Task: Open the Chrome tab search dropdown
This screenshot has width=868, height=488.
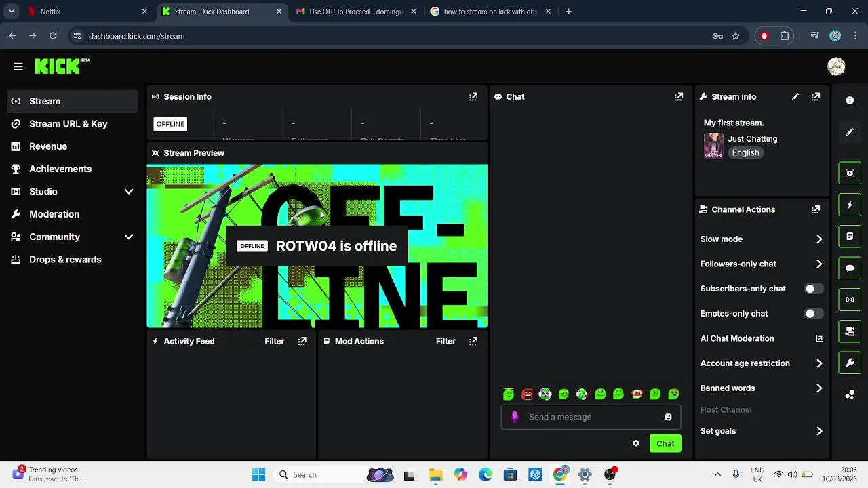Action: pos(12,12)
